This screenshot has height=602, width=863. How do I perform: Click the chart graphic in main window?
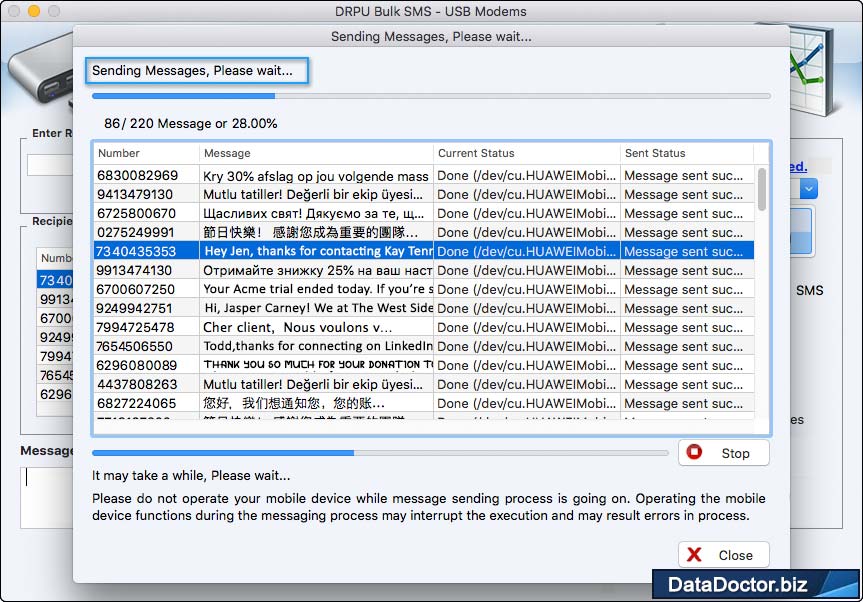click(812, 69)
